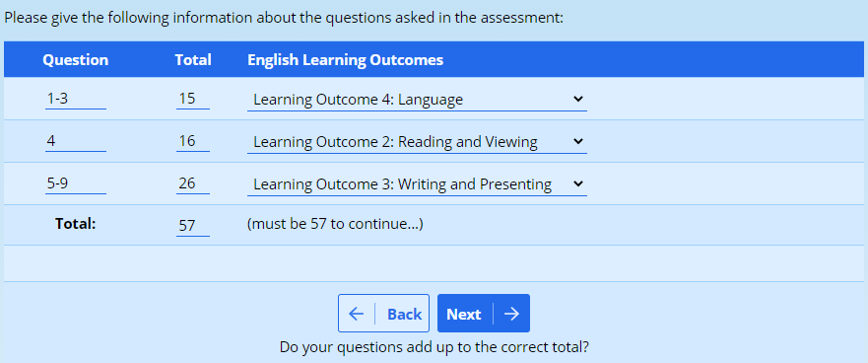Click the Total column header

click(x=193, y=60)
